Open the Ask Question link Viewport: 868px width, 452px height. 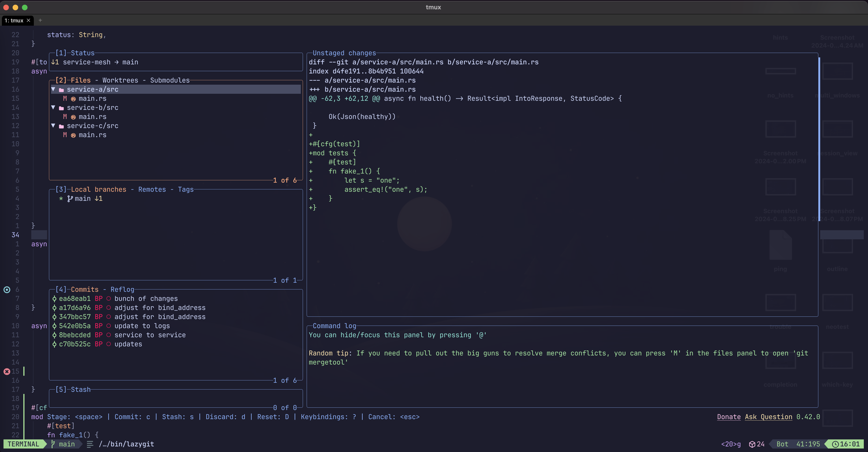[x=768, y=417]
